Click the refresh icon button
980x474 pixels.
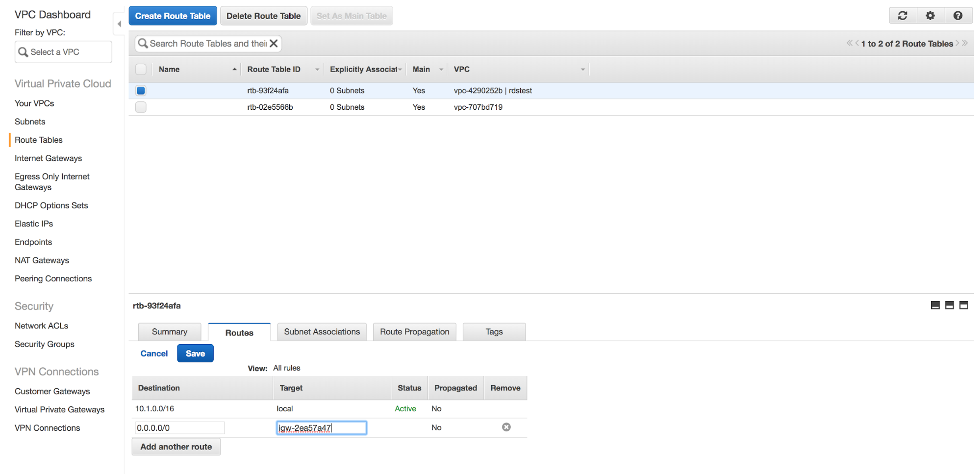click(x=903, y=16)
